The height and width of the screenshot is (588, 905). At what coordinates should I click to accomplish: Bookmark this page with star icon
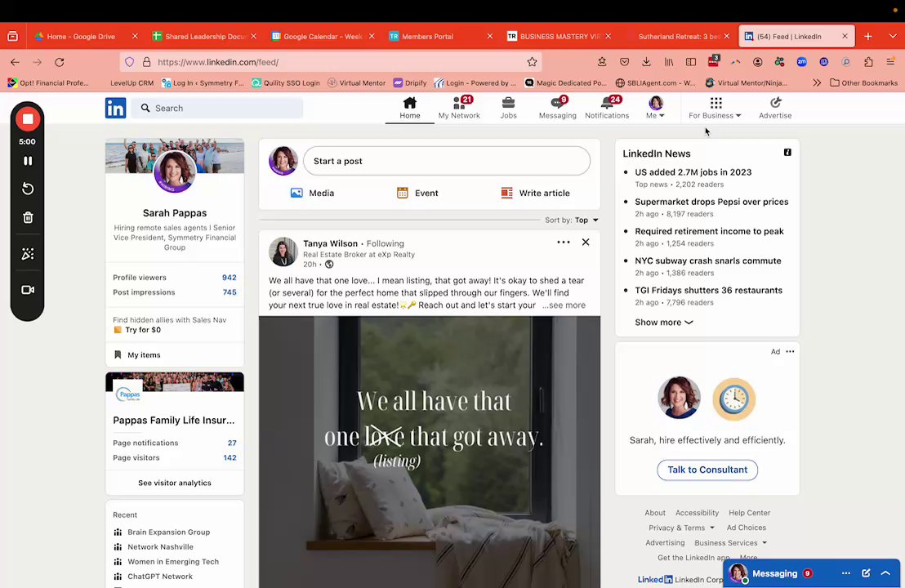[532, 62]
